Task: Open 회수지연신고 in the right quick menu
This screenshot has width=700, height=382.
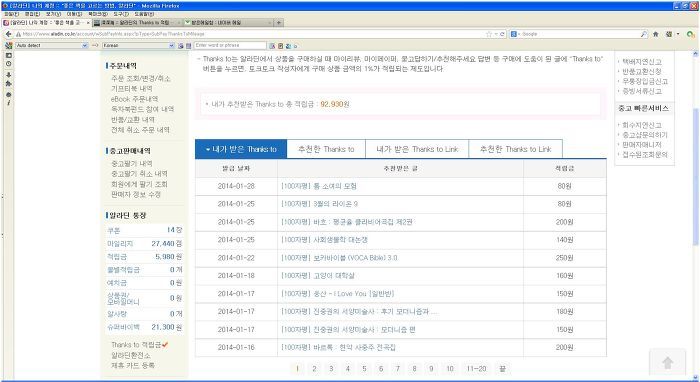Action: (642, 125)
